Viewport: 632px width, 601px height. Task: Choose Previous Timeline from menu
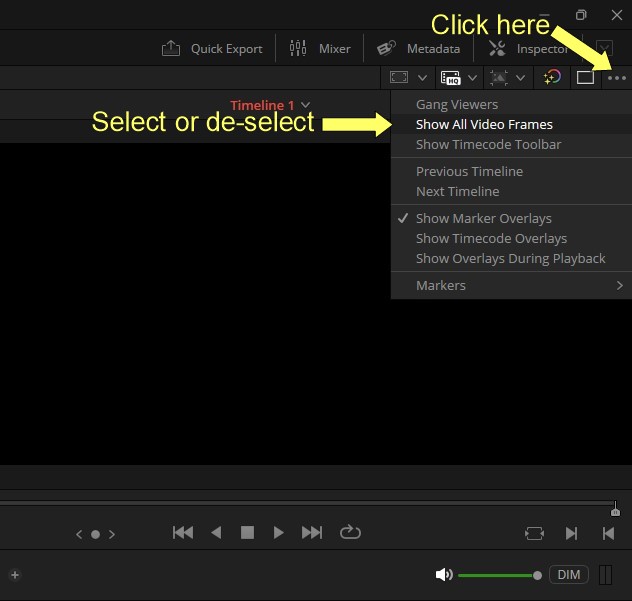511,171
